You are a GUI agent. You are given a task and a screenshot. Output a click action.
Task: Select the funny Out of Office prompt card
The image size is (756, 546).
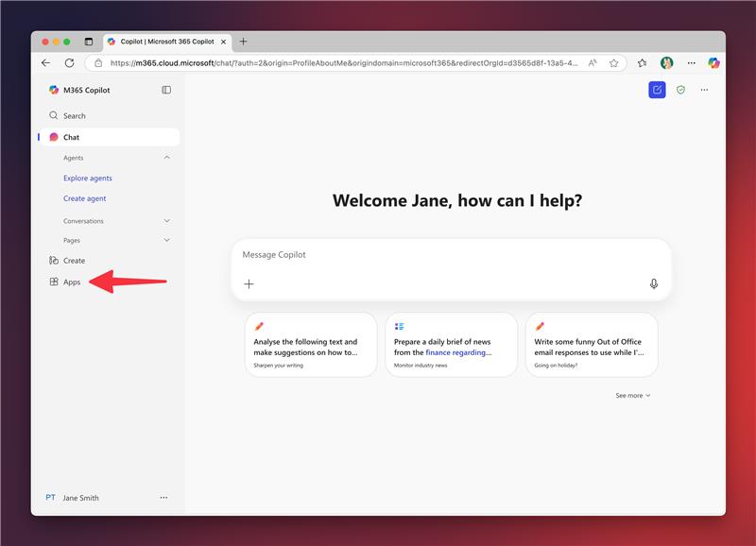pos(592,345)
